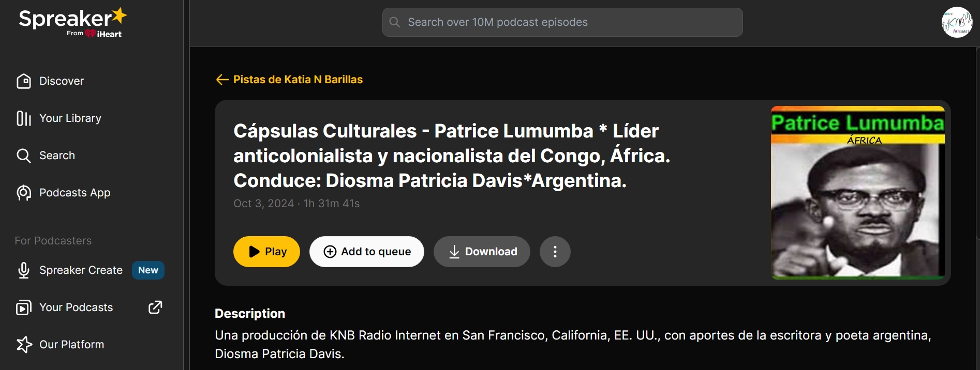Click the Your Library icon
980x370 pixels.
[x=24, y=118]
